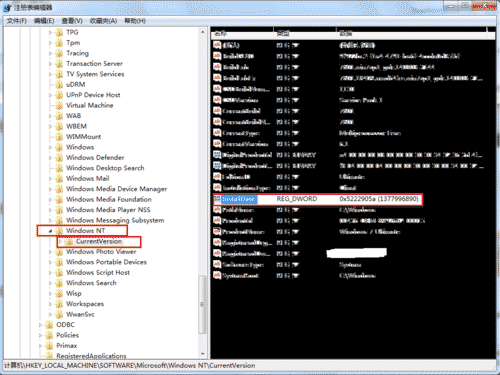Viewport: 500px width, 375px height.
Task: Open the 帮助(H) menu
Action: click(x=135, y=21)
